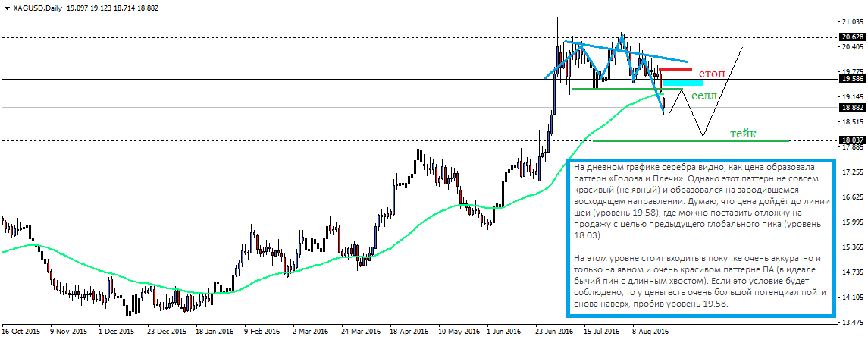Image resolution: width=868 pixels, height=340 pixels.
Task: Click the 15 Jul 2016 date label
Action: tap(603, 332)
